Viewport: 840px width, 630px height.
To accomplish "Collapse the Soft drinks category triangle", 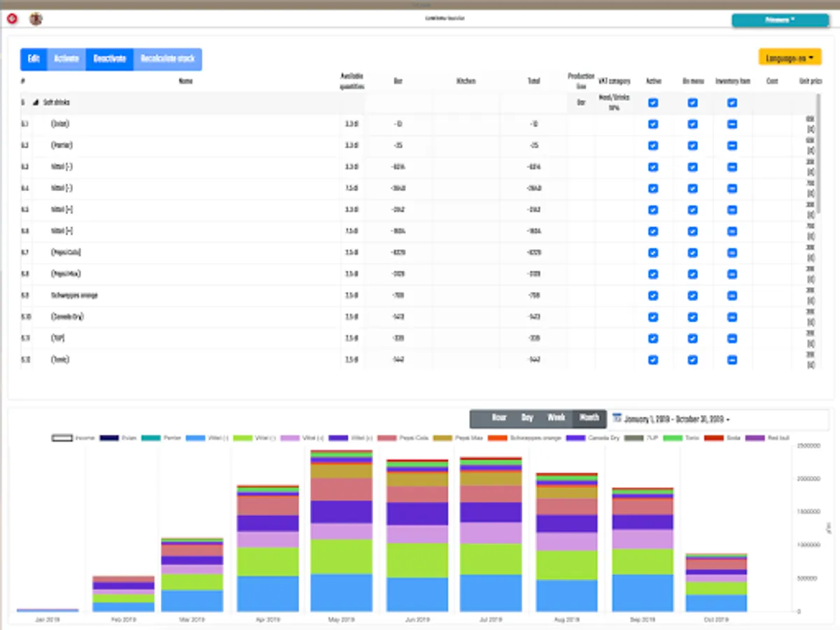I will click(x=36, y=103).
